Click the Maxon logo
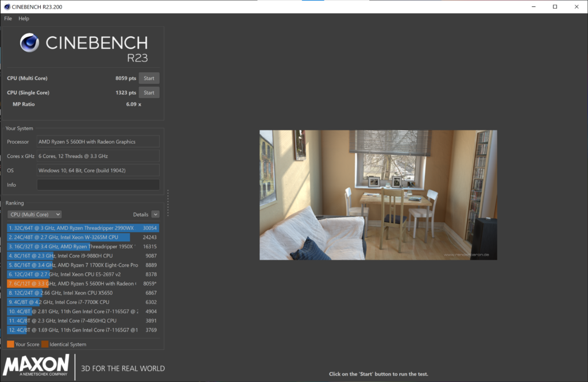The height and width of the screenshot is (382, 588). tap(36, 366)
